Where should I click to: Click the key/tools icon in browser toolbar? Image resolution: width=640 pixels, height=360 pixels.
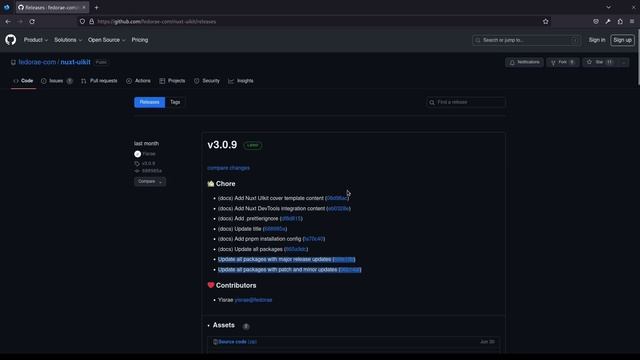[608, 22]
